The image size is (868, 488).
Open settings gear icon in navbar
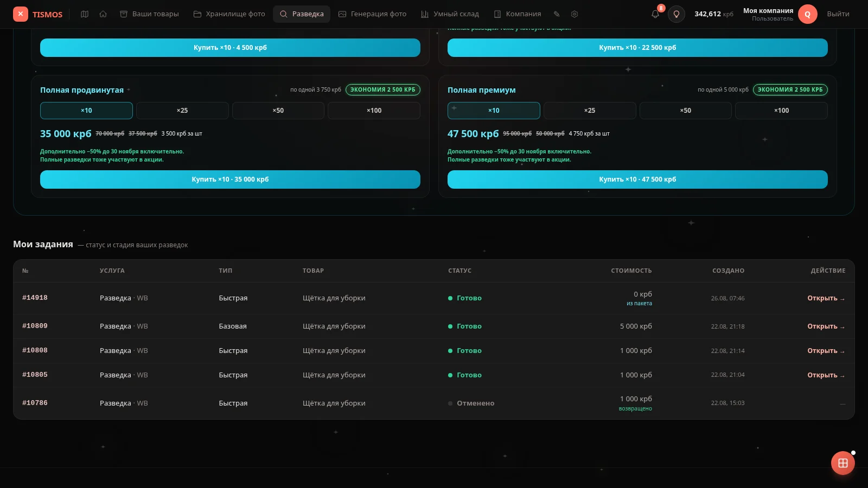pos(575,14)
